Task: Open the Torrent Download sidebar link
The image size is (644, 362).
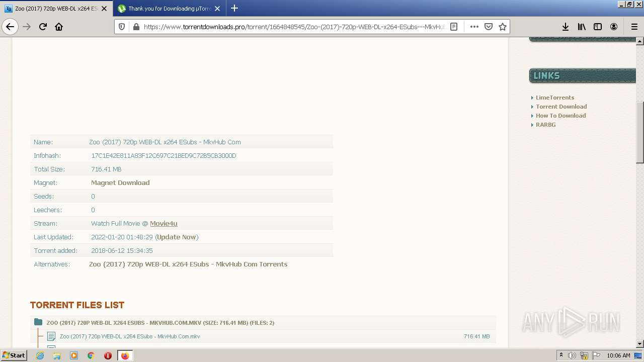Action: point(561,107)
